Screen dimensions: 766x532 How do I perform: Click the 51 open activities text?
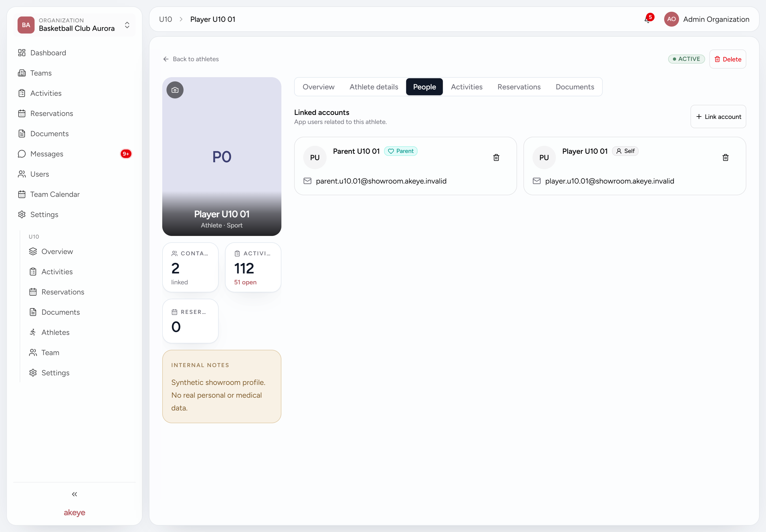[x=245, y=282]
